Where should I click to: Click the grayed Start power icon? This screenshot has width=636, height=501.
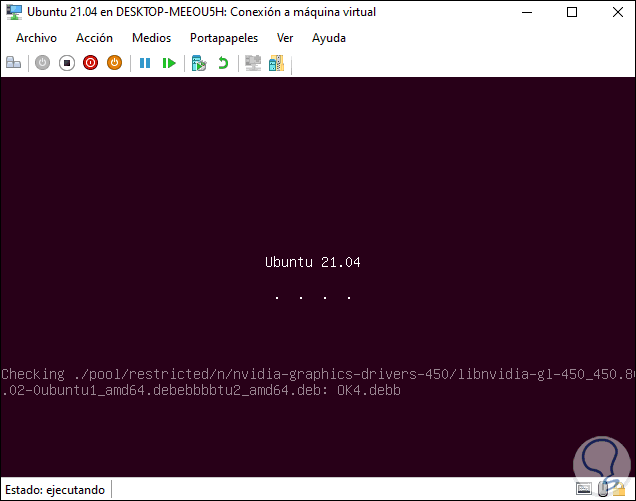[42, 63]
